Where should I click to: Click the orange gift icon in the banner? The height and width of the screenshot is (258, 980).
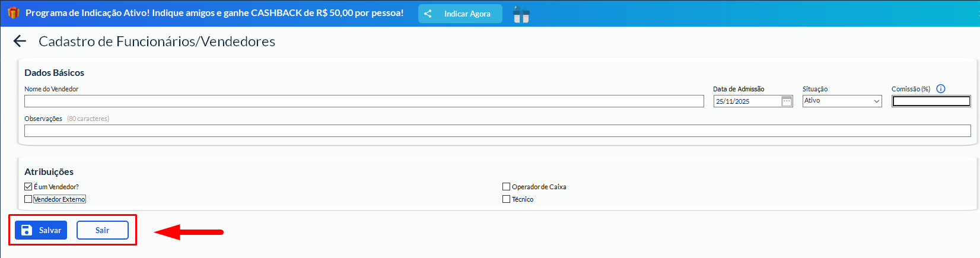14,12
